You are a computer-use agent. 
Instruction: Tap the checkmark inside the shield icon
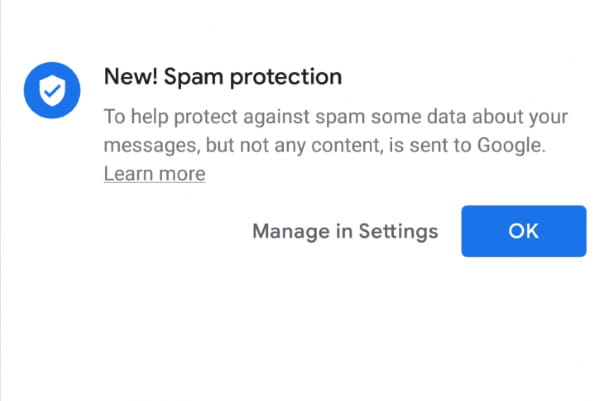(x=52, y=91)
